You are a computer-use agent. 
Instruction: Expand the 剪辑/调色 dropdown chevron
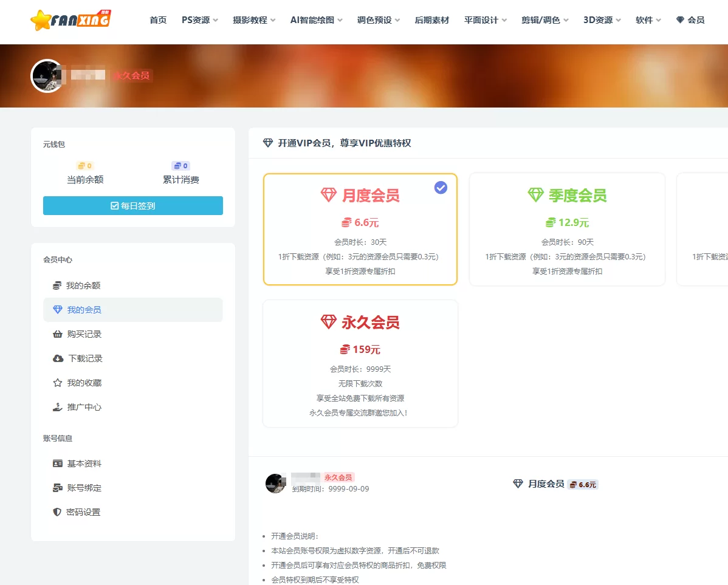[566, 21]
